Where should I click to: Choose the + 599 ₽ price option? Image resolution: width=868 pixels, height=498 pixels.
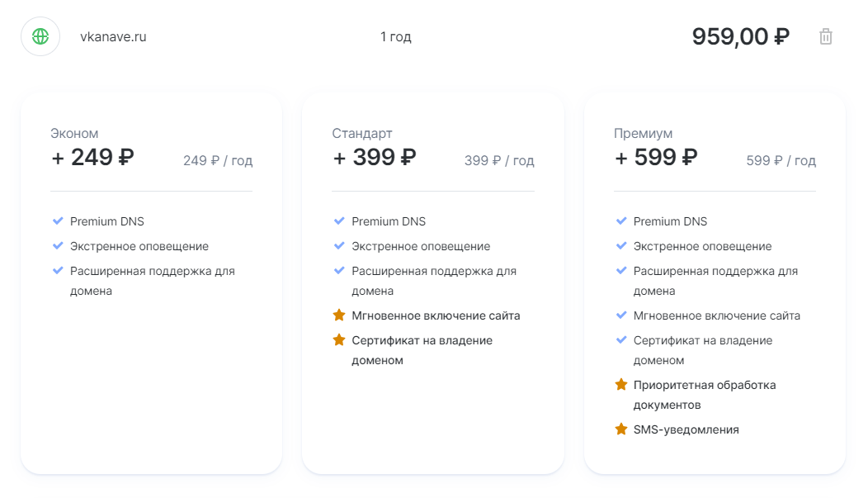[x=656, y=157]
